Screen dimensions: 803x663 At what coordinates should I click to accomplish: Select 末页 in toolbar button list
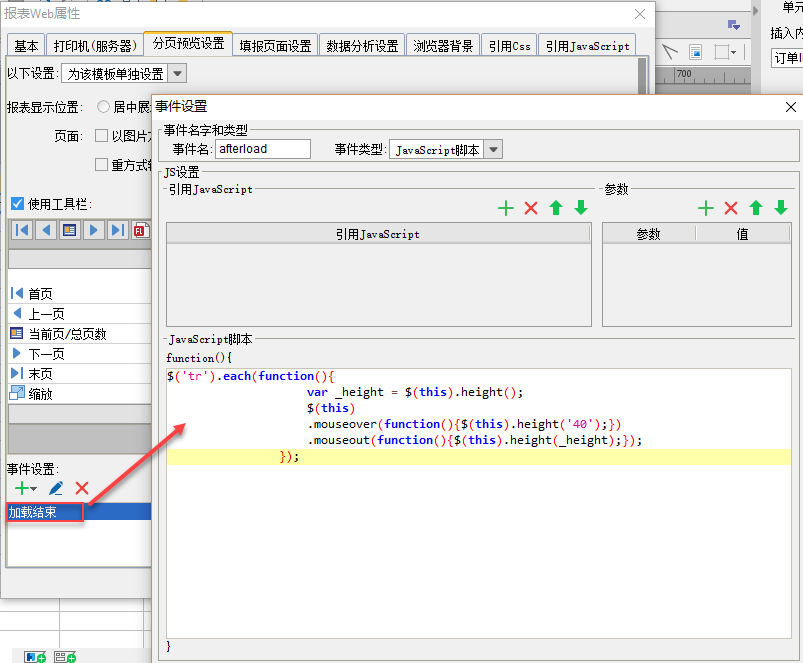pyautogui.click(x=80, y=374)
